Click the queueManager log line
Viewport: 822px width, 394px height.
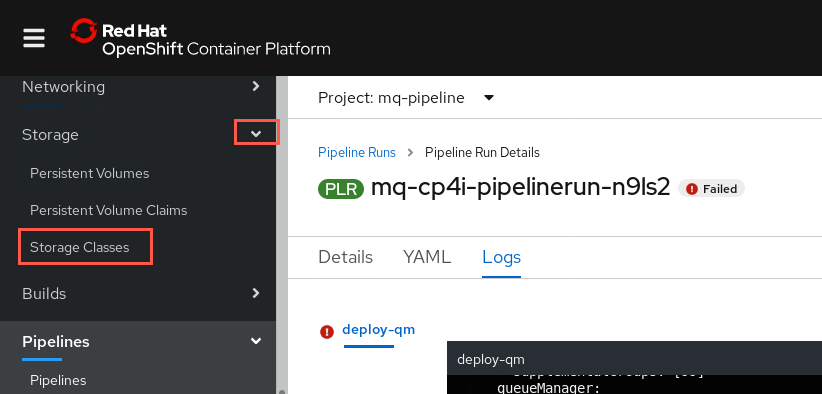click(548, 388)
